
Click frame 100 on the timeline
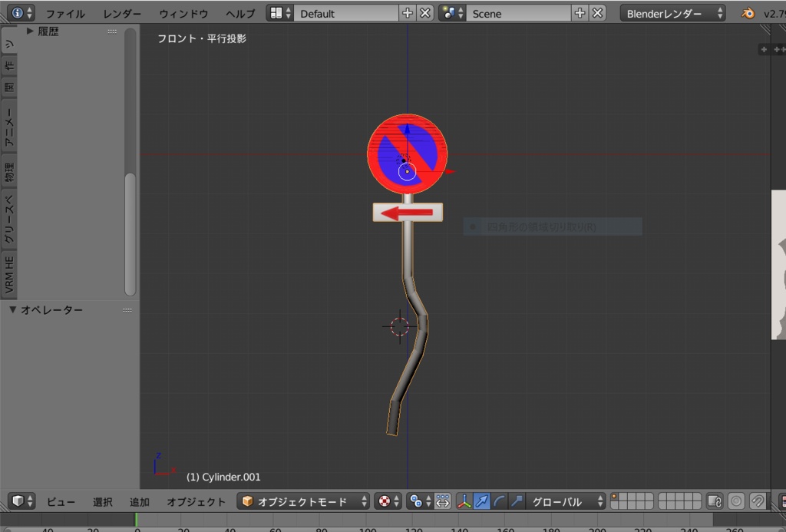point(368,528)
